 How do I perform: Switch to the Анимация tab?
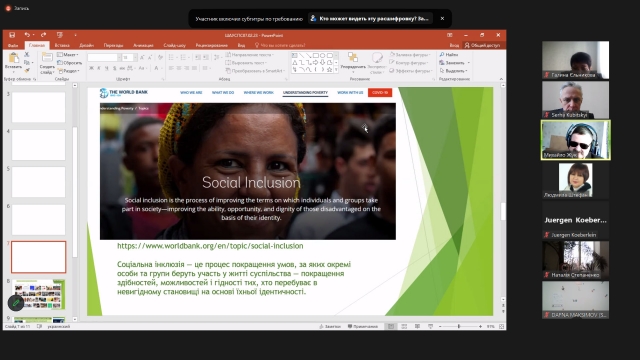click(x=143, y=45)
